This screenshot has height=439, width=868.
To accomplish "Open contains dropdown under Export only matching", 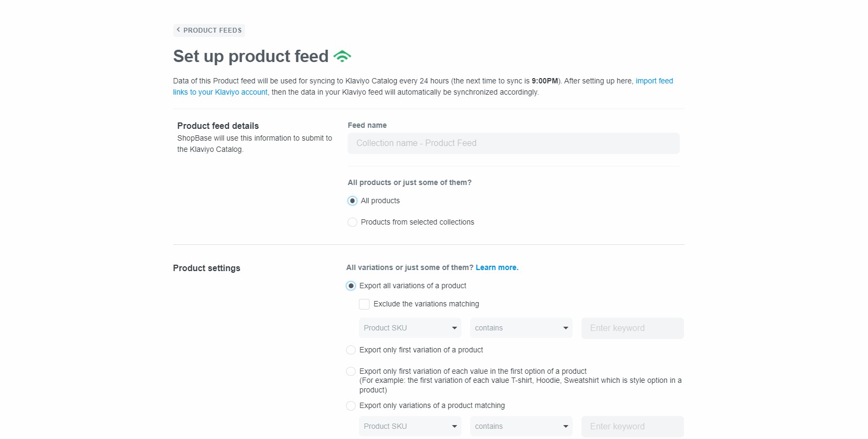I will pos(521,427).
